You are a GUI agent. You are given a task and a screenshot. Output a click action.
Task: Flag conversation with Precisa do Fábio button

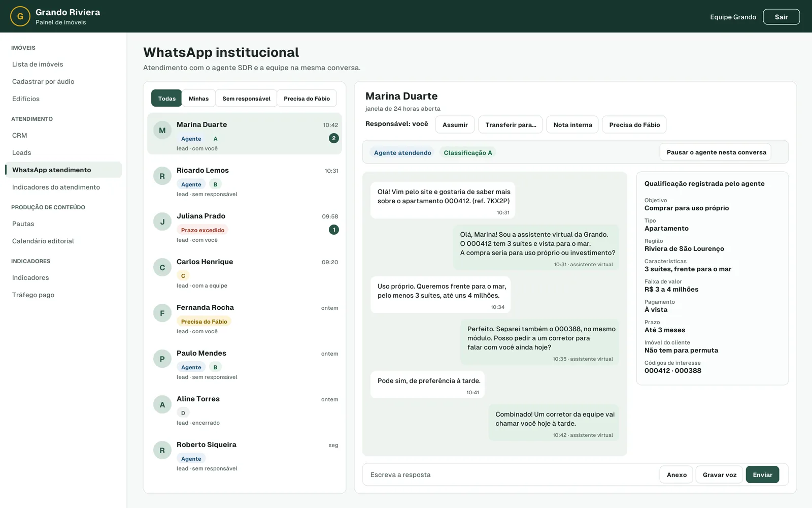click(x=634, y=125)
